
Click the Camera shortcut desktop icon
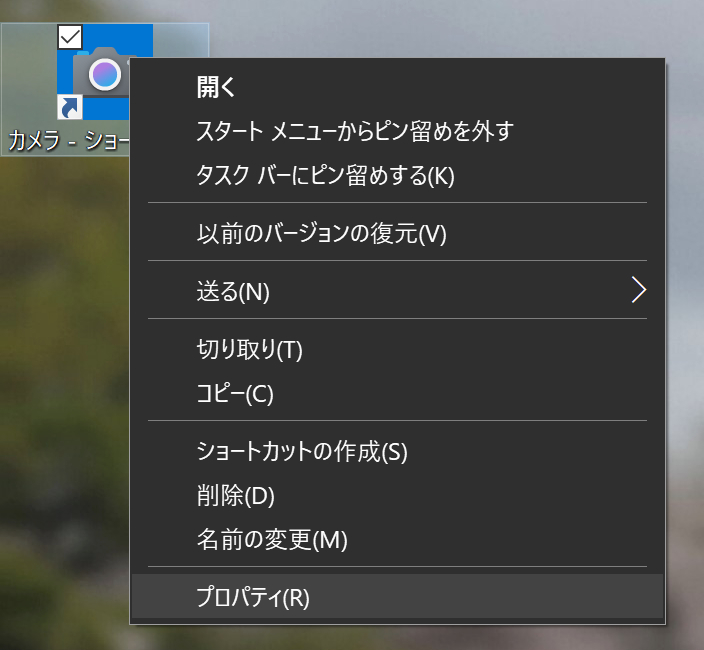pos(104,72)
